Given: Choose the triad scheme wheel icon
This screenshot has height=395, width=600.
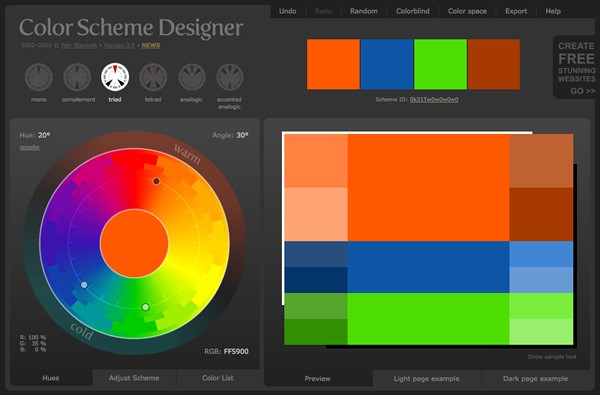Looking at the screenshot, I should [115, 77].
